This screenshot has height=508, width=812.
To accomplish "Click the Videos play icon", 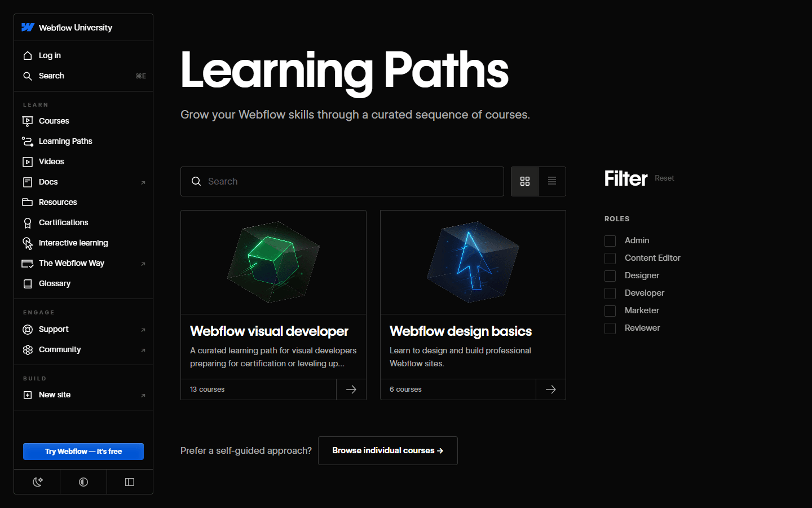I will pyautogui.click(x=28, y=161).
